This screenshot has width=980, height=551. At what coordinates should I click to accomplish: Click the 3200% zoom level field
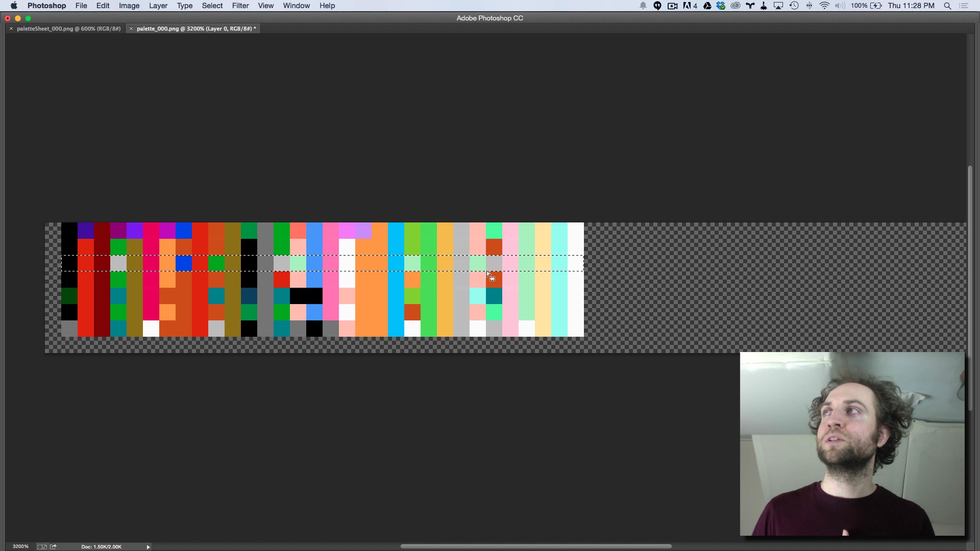pyautogui.click(x=20, y=546)
